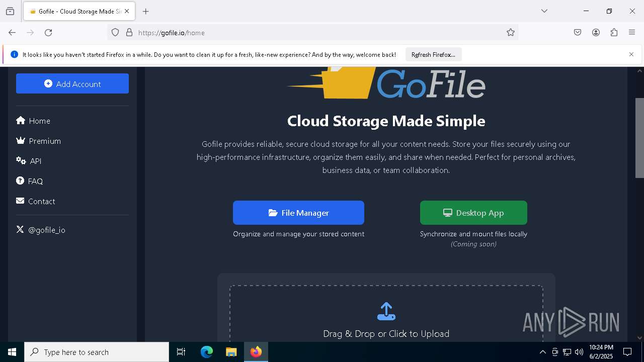The image size is (644, 362).
Task: Bookmark this page with star icon
Action: tap(511, 33)
